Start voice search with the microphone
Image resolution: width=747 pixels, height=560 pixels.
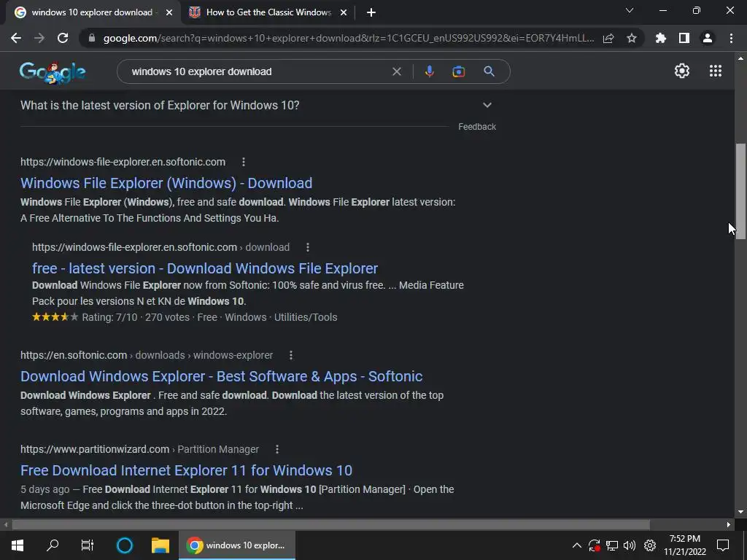[x=429, y=71]
